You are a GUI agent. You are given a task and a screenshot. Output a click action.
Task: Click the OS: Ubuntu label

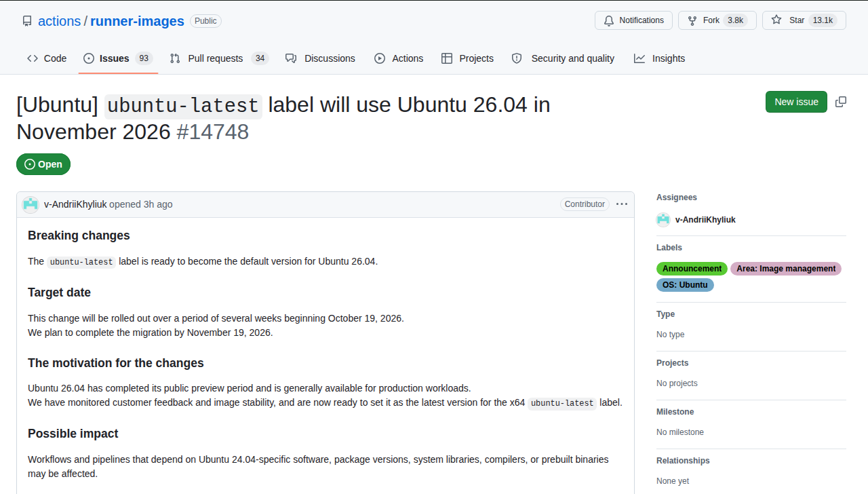coord(685,285)
